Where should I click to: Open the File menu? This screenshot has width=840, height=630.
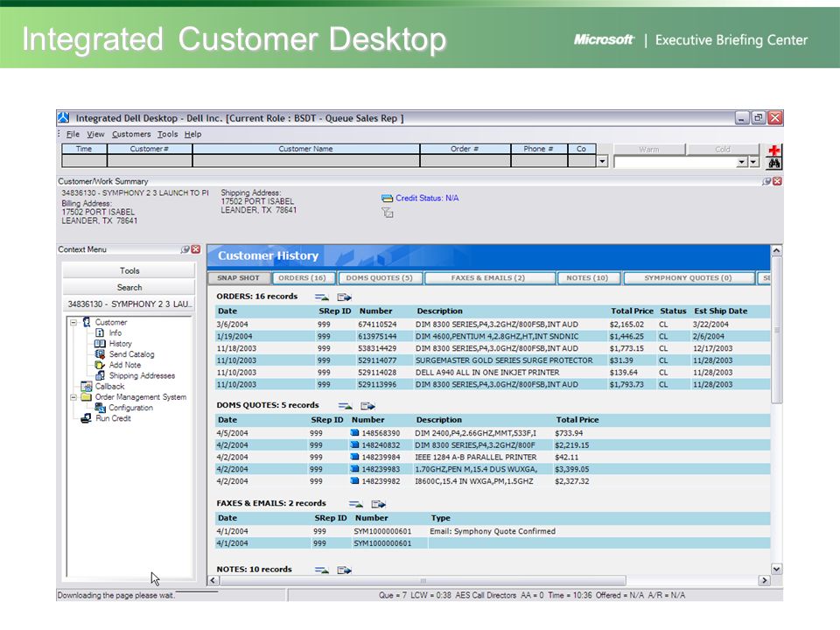click(73, 135)
